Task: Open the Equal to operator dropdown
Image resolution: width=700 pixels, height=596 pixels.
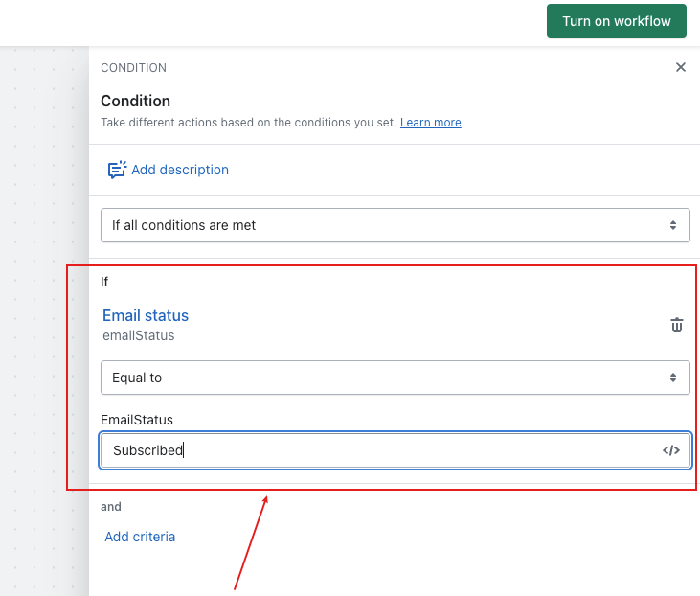Action: click(x=395, y=378)
